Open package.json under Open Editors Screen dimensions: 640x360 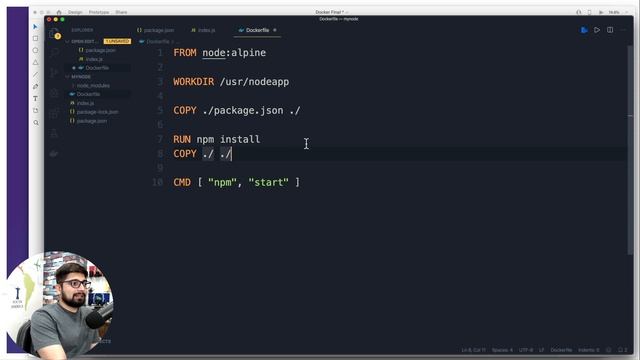pos(97,50)
